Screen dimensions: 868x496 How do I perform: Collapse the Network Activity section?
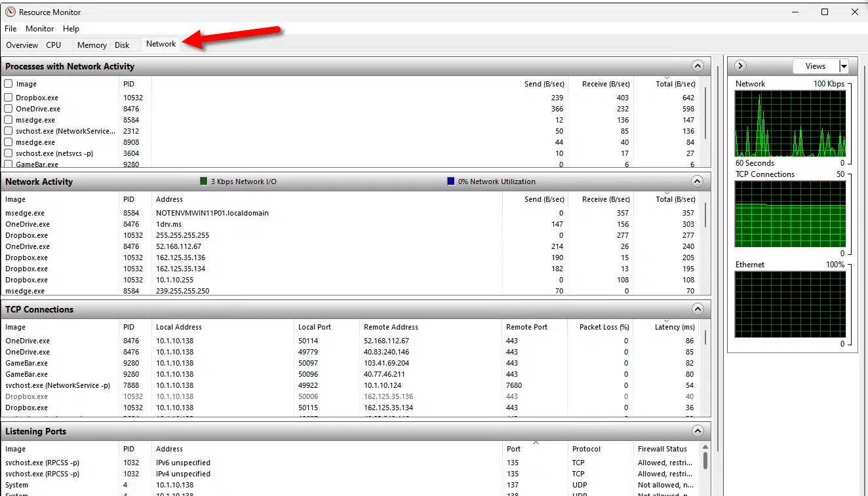click(698, 181)
